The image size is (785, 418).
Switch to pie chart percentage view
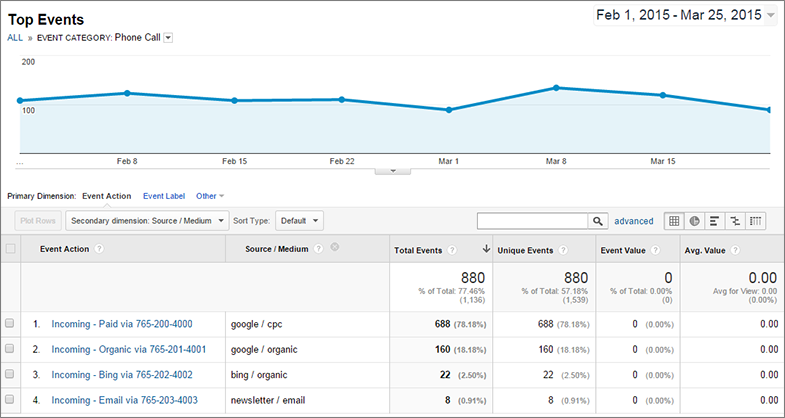694,221
